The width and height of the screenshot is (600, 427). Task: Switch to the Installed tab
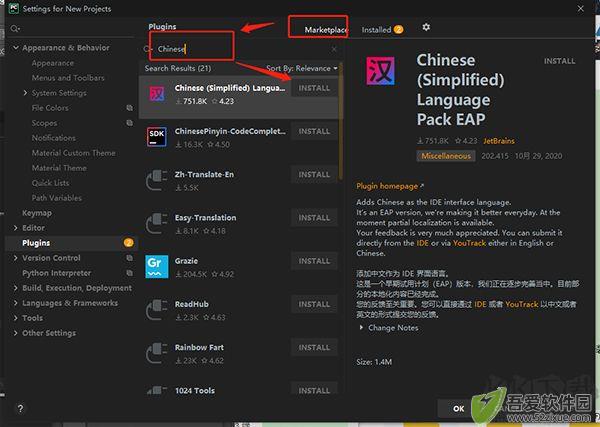pos(382,29)
